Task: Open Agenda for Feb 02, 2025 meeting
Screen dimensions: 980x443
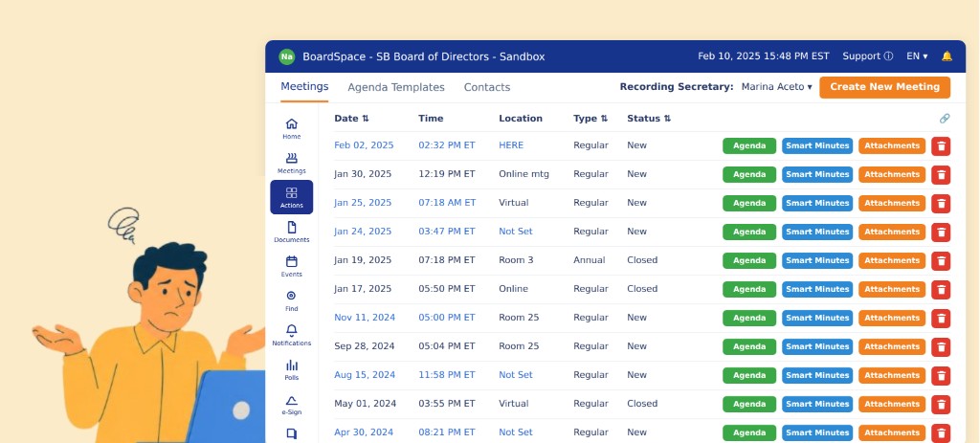Action: pyautogui.click(x=749, y=145)
